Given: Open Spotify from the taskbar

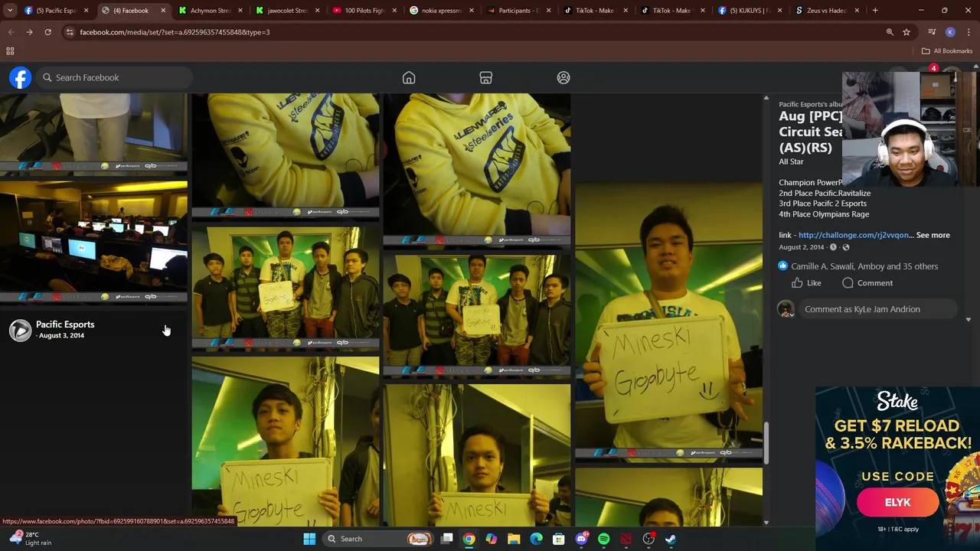Looking at the screenshot, I should pos(604,539).
